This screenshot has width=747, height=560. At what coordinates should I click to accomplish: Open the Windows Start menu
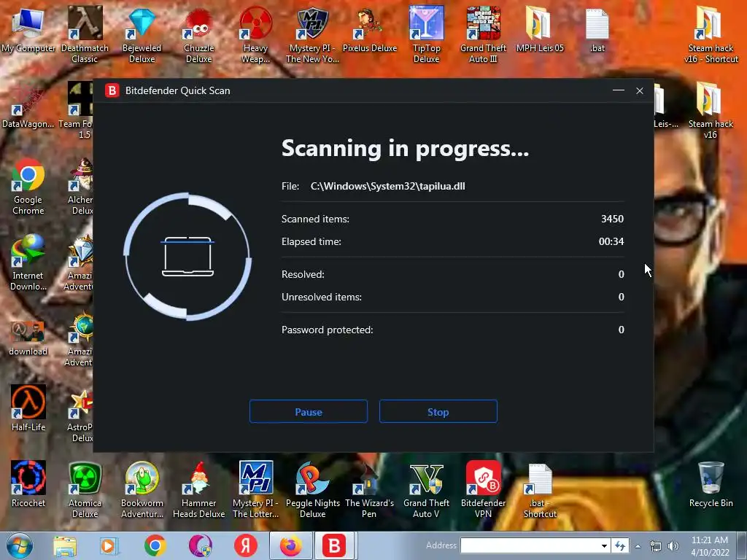click(20, 545)
